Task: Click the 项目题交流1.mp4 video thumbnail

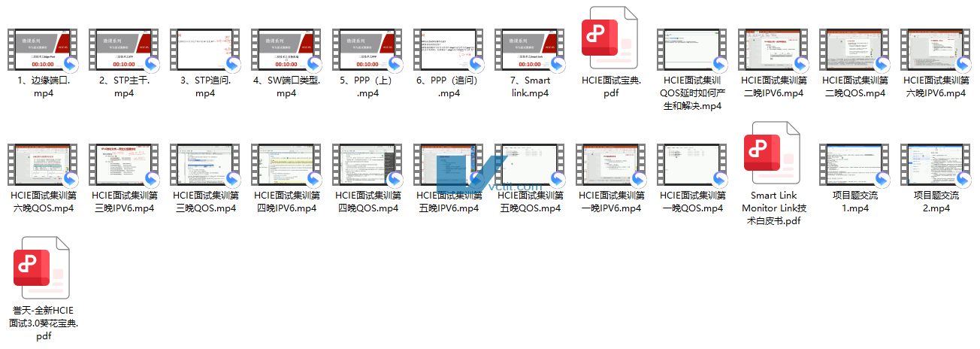Action: coord(854,165)
